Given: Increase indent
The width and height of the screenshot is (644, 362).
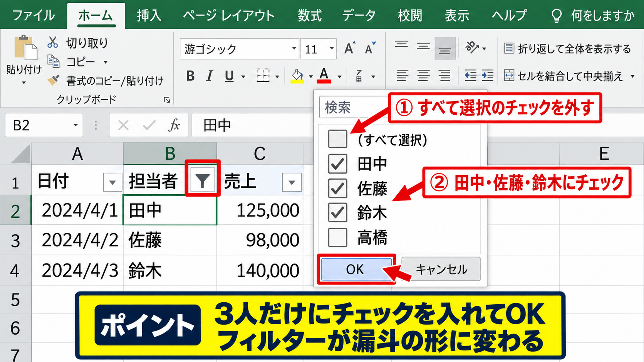Looking at the screenshot, I should (488, 75).
